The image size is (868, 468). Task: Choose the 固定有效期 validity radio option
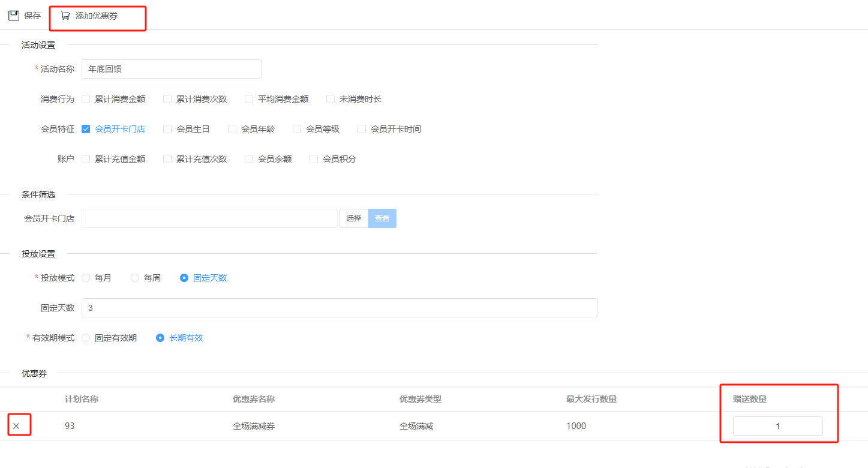pyautogui.click(x=86, y=338)
